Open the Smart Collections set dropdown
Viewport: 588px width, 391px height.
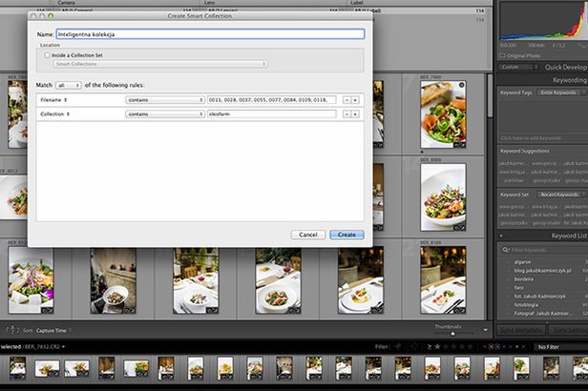pos(160,64)
